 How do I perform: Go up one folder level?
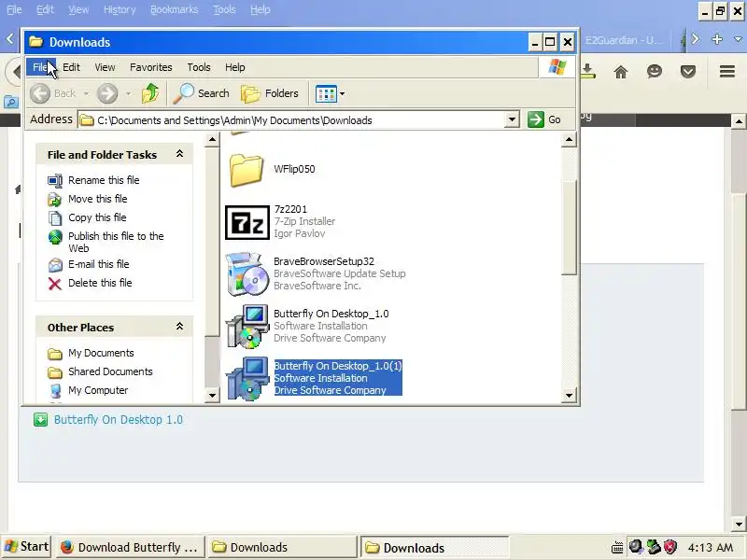point(150,93)
